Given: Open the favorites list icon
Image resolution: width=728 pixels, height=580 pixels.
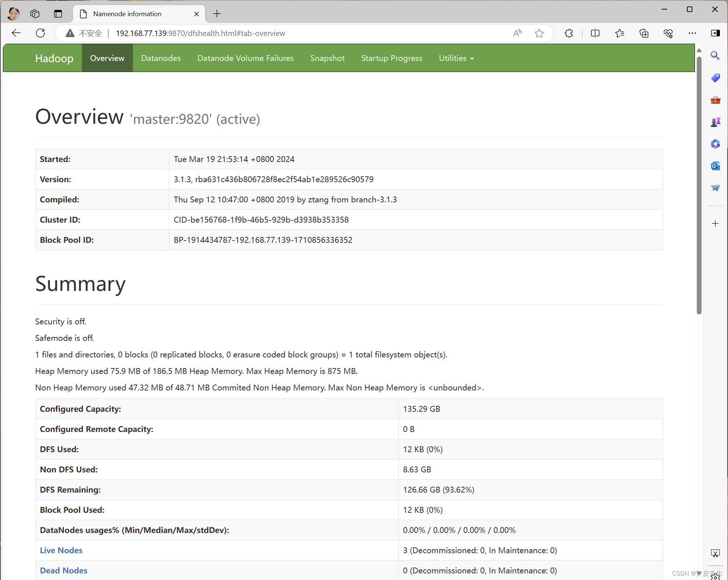Looking at the screenshot, I should click(x=619, y=33).
